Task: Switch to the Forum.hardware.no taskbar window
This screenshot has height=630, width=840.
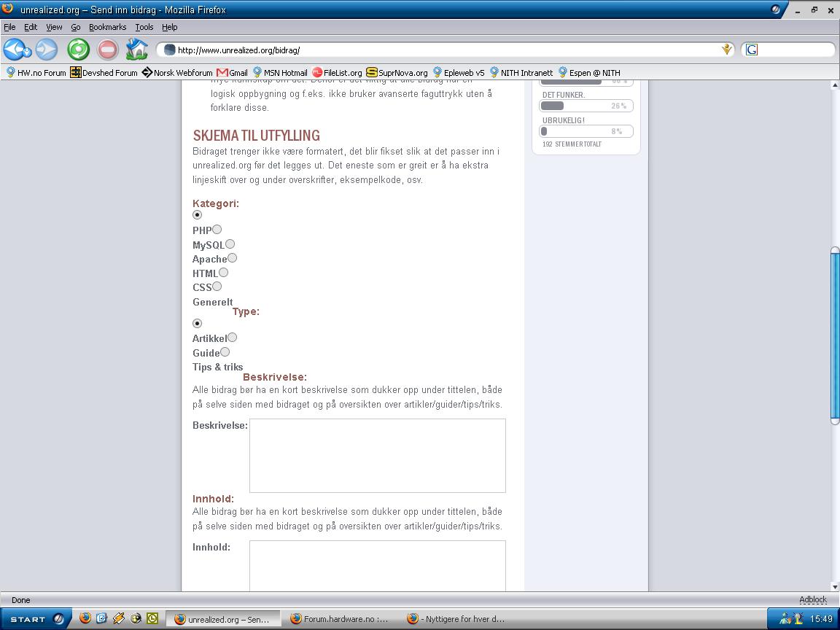Action: 341,619
